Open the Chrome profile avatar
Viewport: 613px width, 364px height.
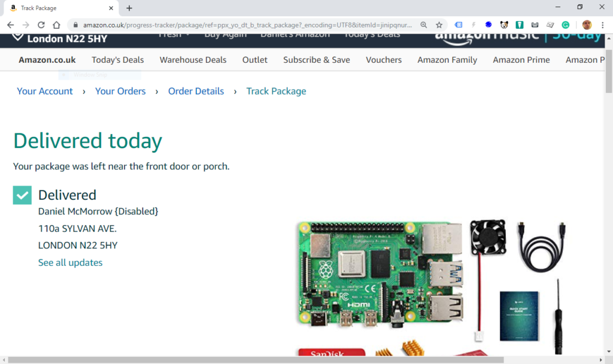(587, 25)
